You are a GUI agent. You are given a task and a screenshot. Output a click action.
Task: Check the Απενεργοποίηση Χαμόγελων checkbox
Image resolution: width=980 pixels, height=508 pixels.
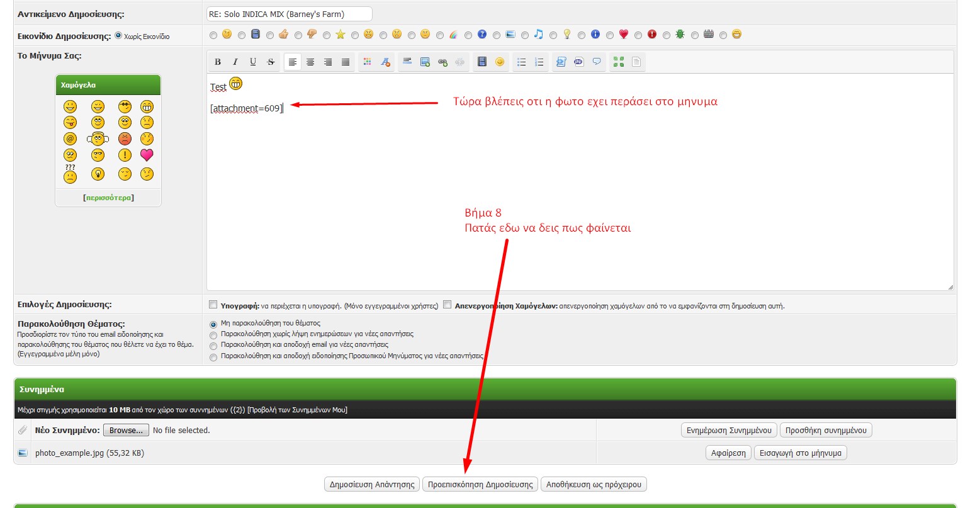click(x=447, y=305)
